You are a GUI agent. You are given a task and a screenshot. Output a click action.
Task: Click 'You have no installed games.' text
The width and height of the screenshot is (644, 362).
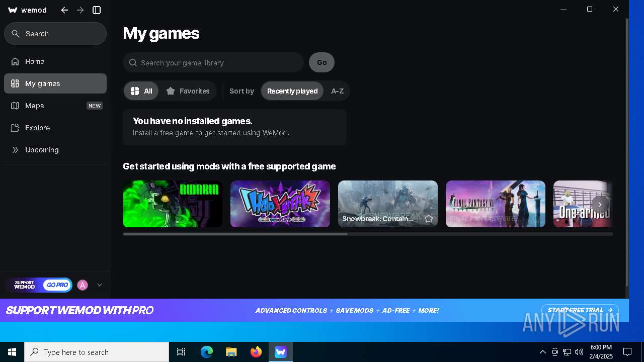point(193,121)
